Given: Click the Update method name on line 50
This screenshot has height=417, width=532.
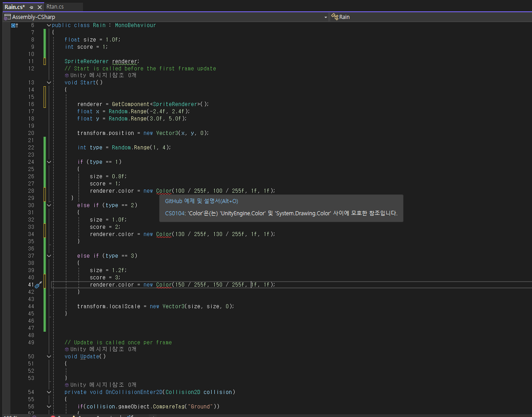Looking at the screenshot, I should coord(90,357).
